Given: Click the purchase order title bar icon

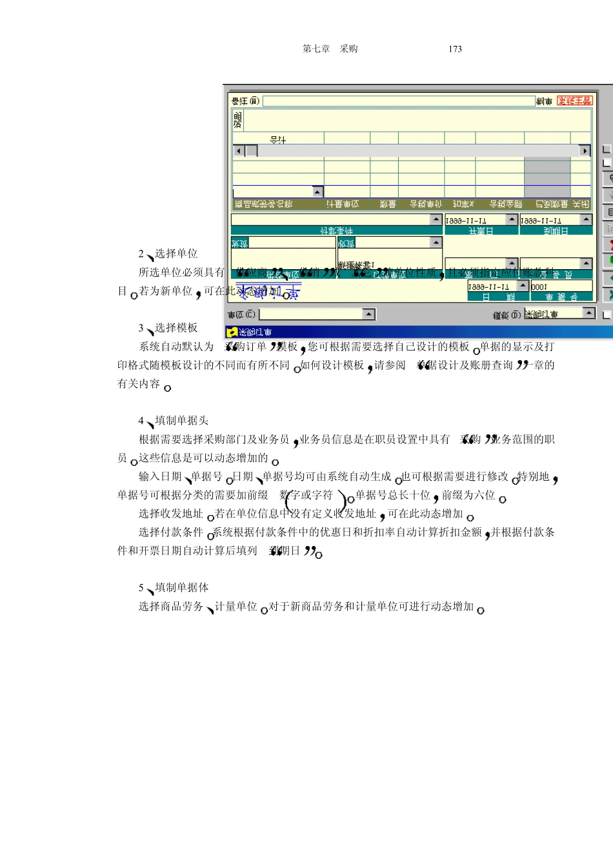Looking at the screenshot, I should pos(232,332).
